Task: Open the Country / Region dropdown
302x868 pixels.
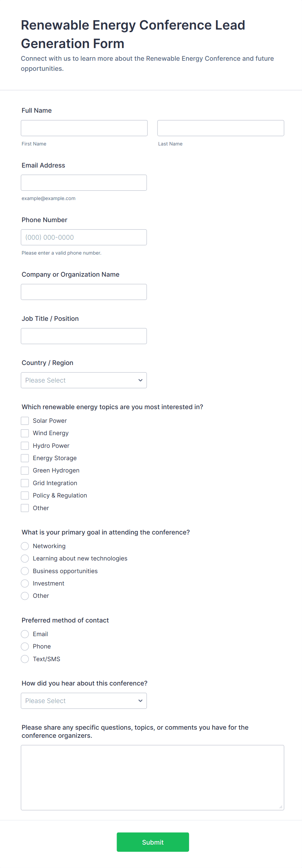Action: (x=83, y=380)
